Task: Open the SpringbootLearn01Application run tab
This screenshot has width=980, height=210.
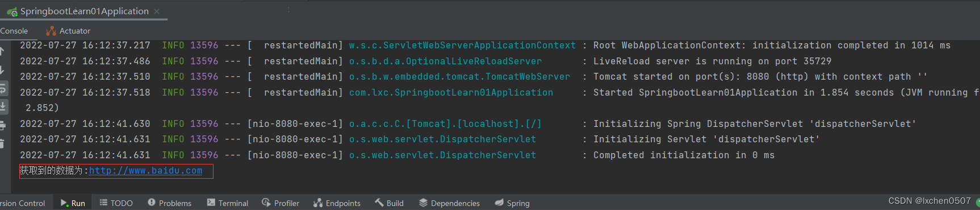Action: pos(84,11)
